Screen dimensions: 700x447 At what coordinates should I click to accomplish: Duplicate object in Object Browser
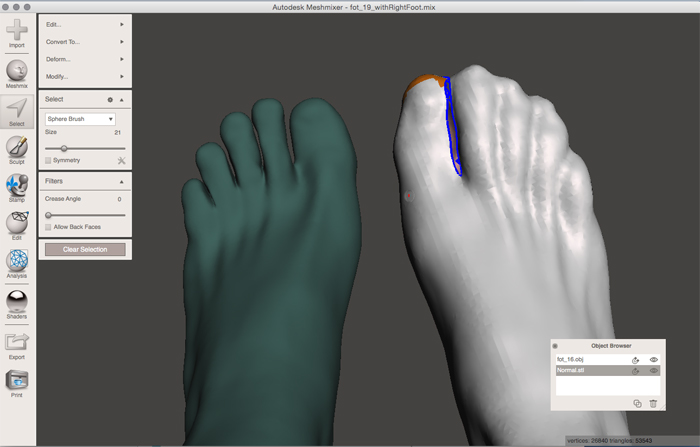(637, 404)
